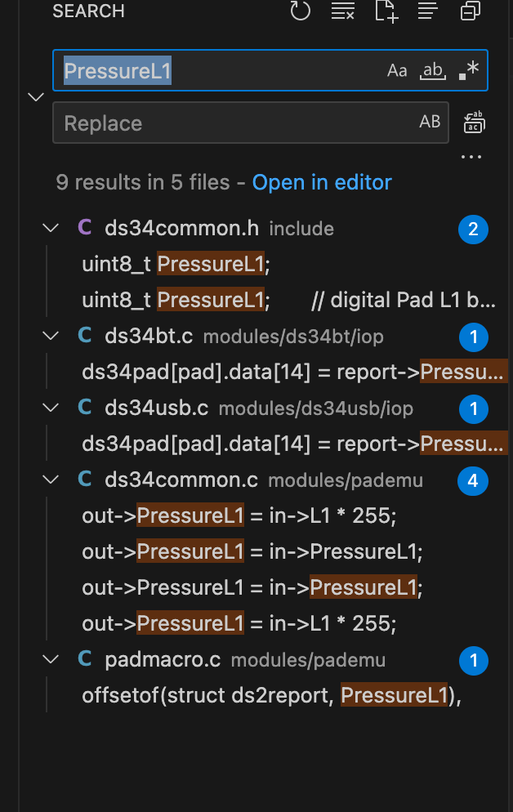Open results in editor
513x812 pixels.
(x=322, y=182)
